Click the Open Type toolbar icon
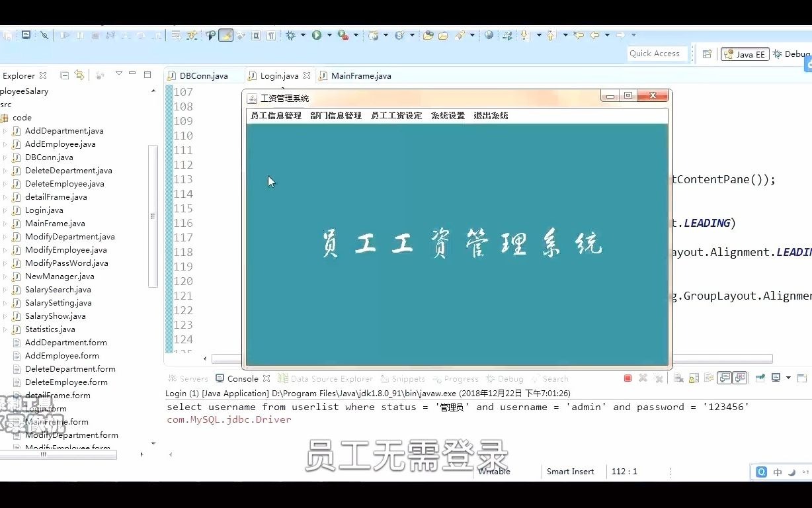Viewport: 812px width, 508px height. pos(428,34)
